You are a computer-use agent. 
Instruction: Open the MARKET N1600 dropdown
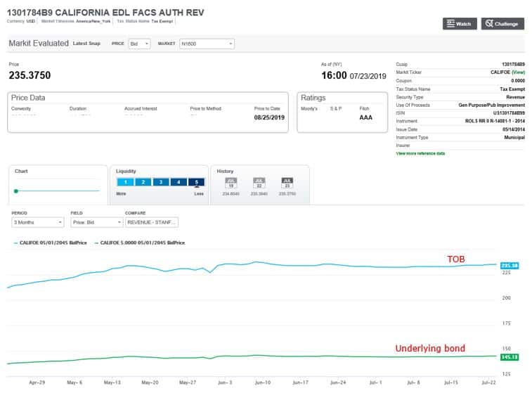207,44
